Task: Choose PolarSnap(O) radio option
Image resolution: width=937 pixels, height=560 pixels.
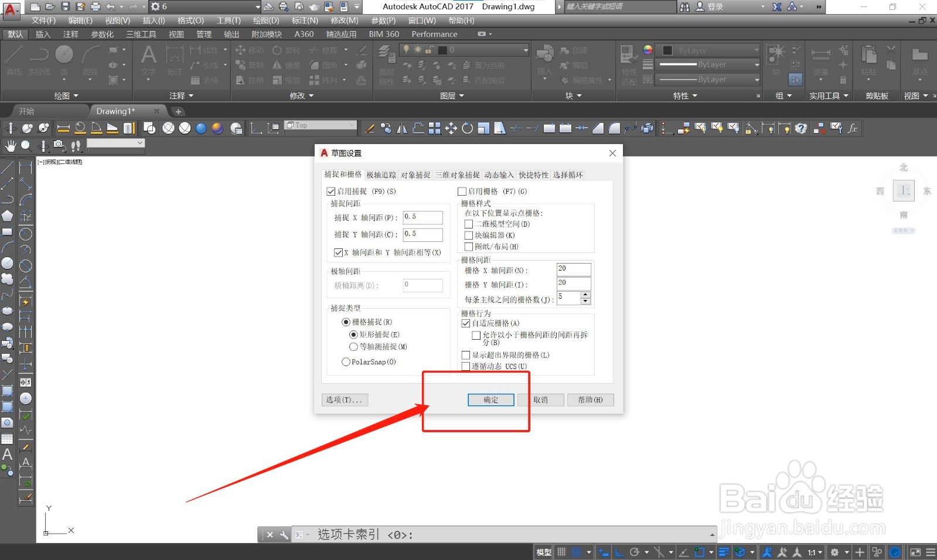Action: [x=346, y=362]
